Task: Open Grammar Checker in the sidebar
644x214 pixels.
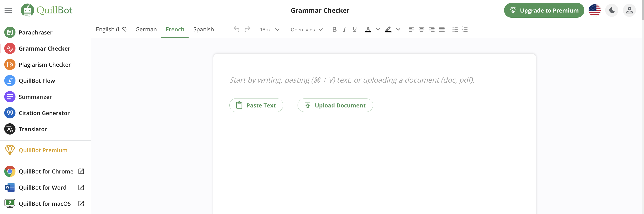Action: [x=46, y=48]
